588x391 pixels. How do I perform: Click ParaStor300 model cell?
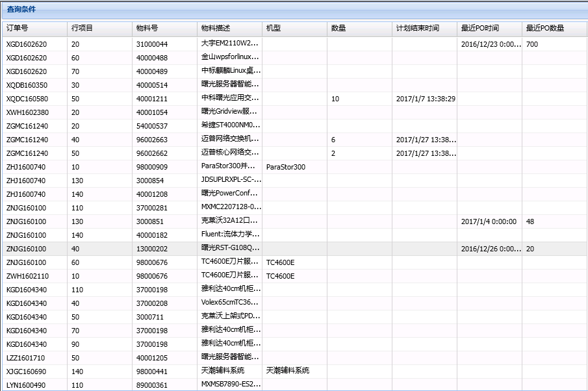[294, 167]
